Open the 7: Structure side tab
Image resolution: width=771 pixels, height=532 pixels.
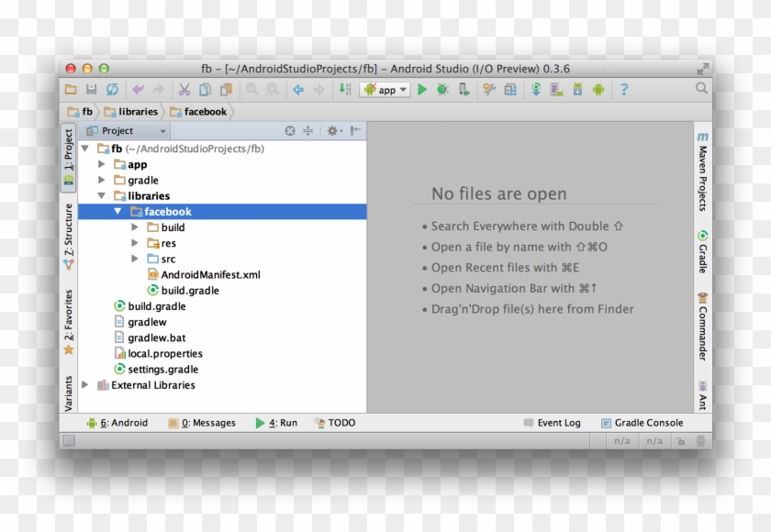click(68, 237)
